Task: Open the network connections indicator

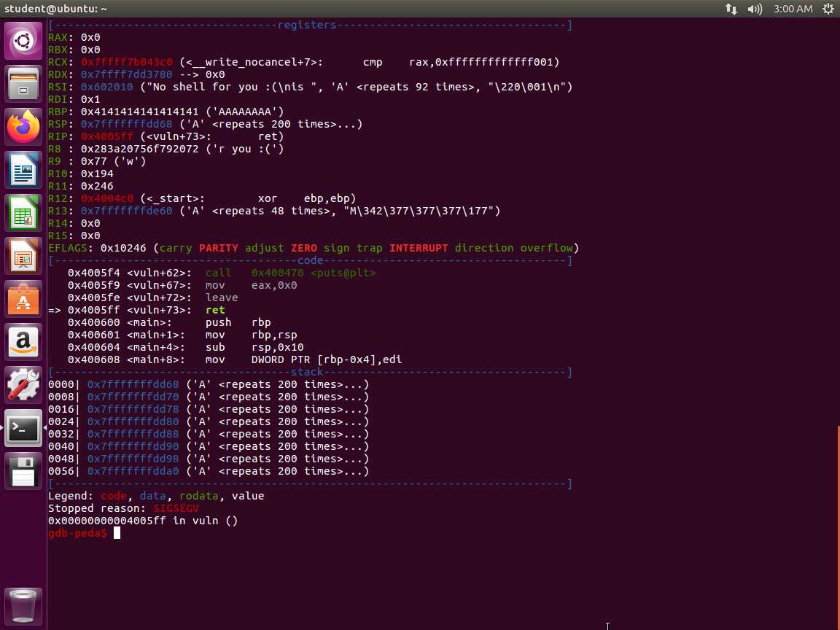Action: pyautogui.click(x=731, y=9)
